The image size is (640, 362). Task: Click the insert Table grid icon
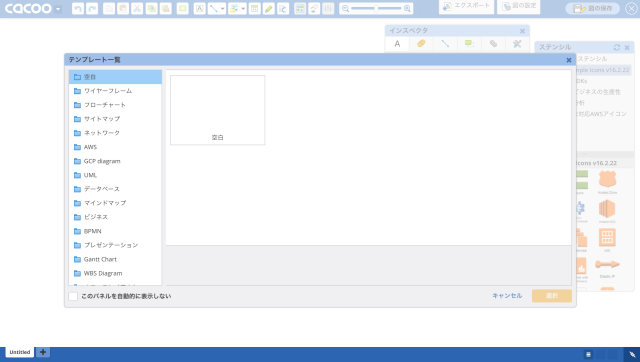tap(254, 9)
